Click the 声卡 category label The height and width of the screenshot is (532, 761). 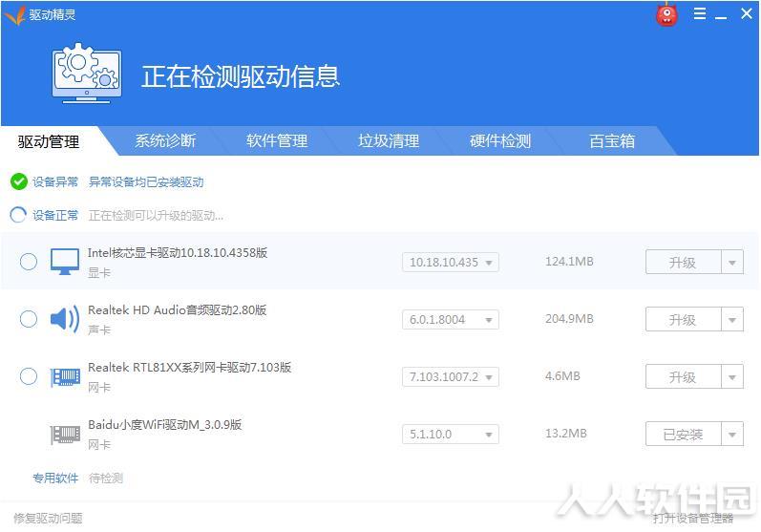pyautogui.click(x=99, y=330)
